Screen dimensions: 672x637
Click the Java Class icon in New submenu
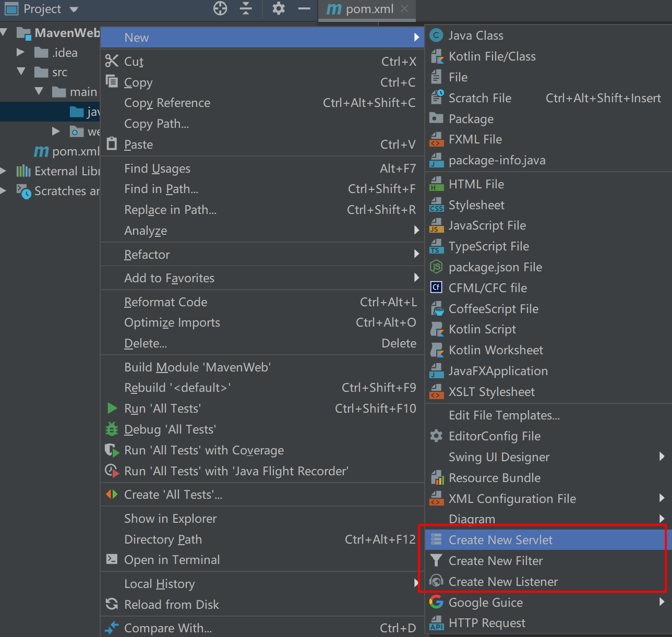point(436,35)
